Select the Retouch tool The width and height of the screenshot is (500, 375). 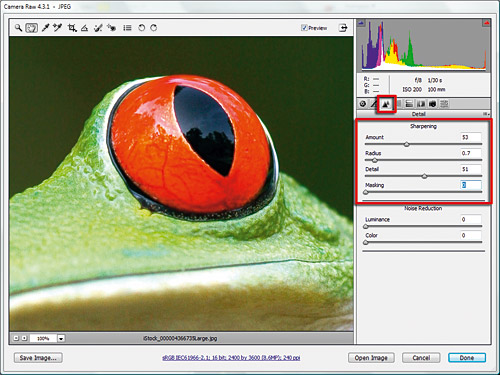point(98,28)
